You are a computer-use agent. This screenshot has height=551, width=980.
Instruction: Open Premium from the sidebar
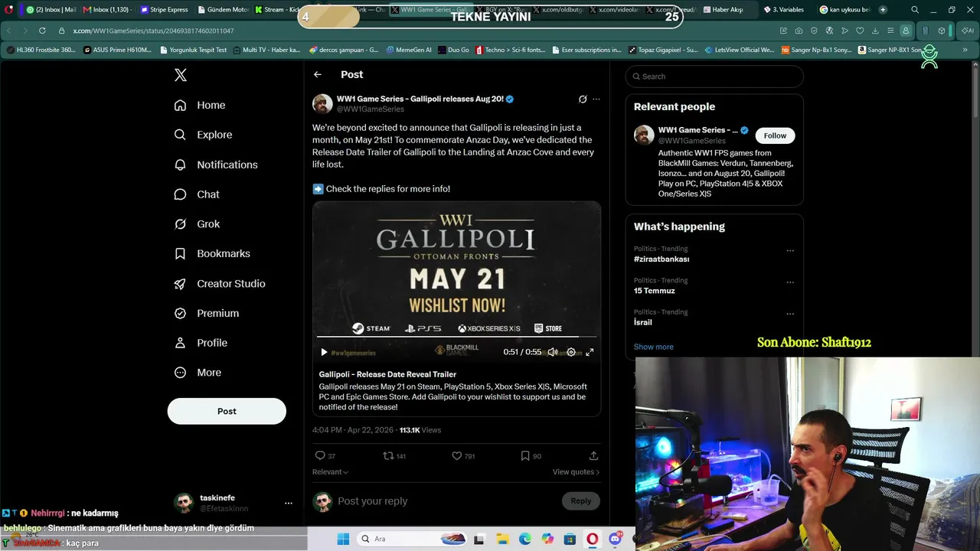pyautogui.click(x=207, y=313)
